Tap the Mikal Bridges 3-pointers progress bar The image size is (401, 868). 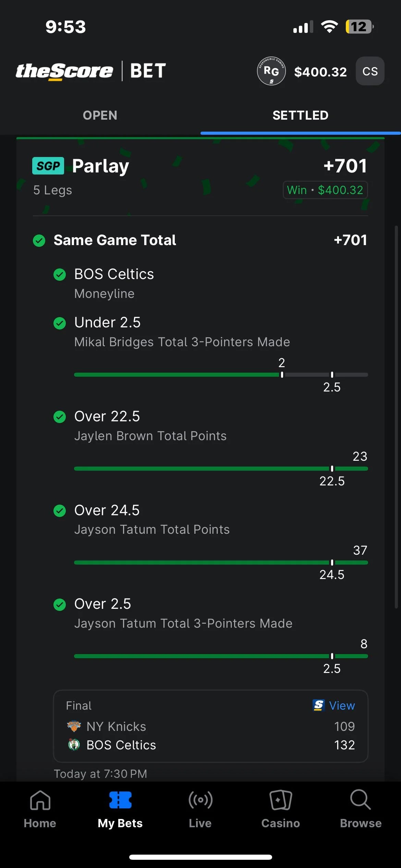(221, 375)
